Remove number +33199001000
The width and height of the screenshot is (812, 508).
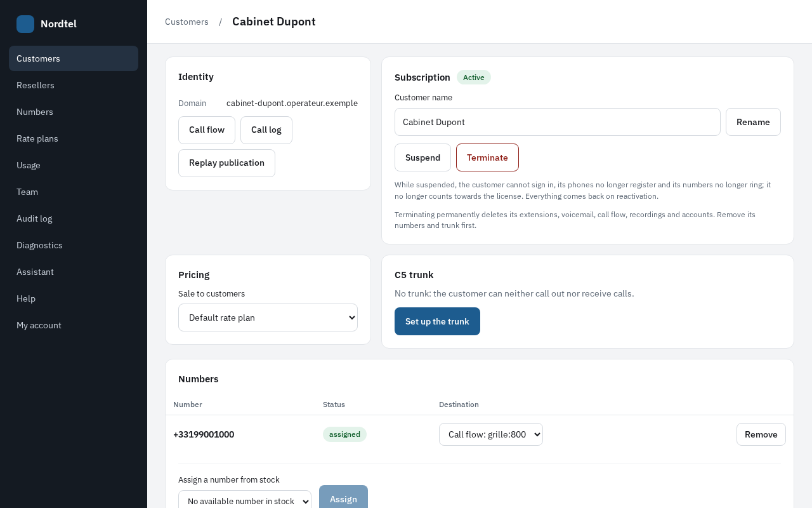[x=761, y=434]
